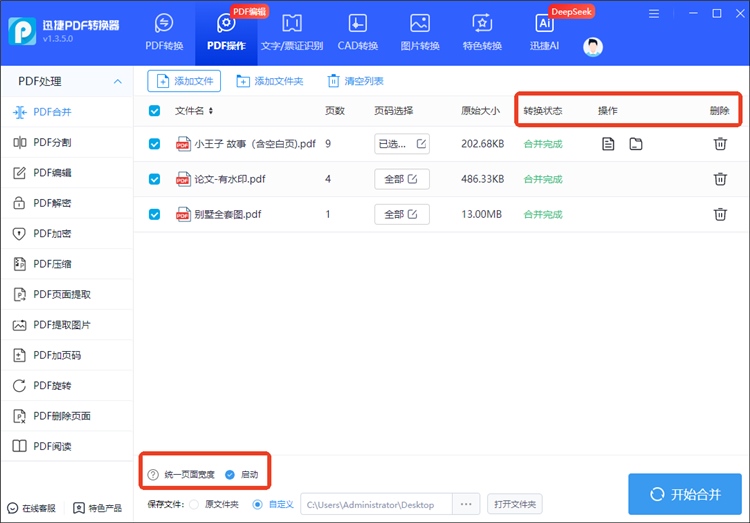
Task: Toggle the 启动 option for uniform width
Action: [230, 475]
